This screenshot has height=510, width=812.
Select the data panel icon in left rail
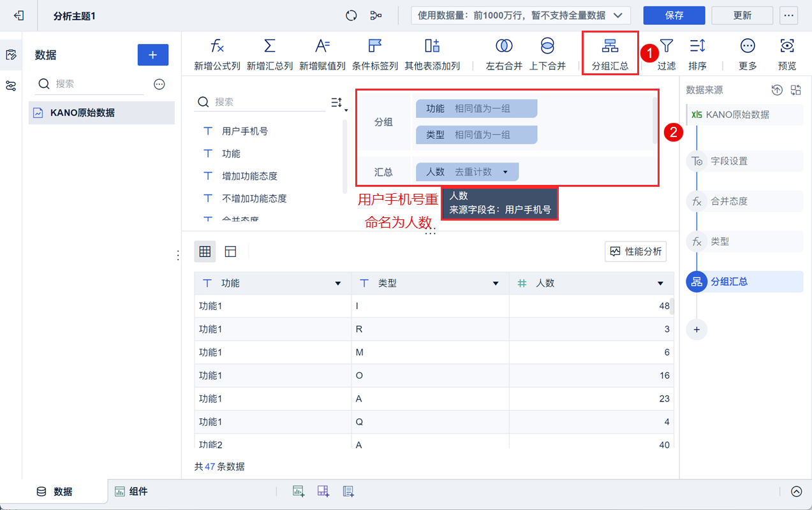(11, 55)
